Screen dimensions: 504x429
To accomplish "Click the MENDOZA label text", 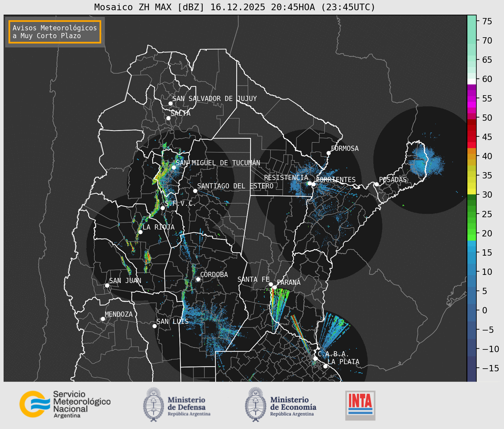I will (119, 314).
